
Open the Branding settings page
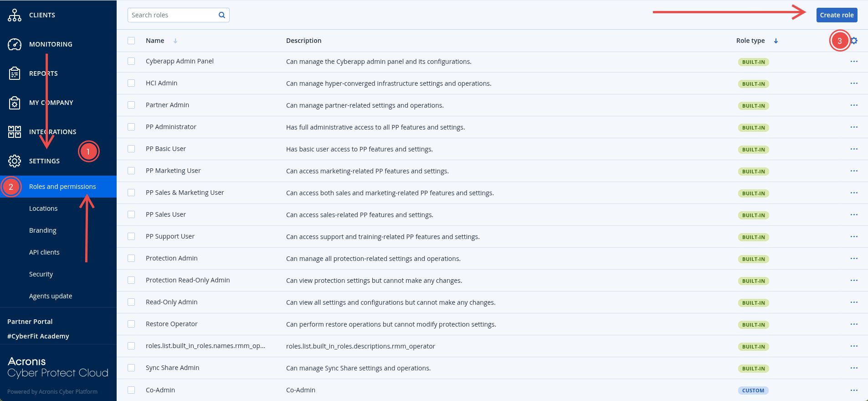42,230
